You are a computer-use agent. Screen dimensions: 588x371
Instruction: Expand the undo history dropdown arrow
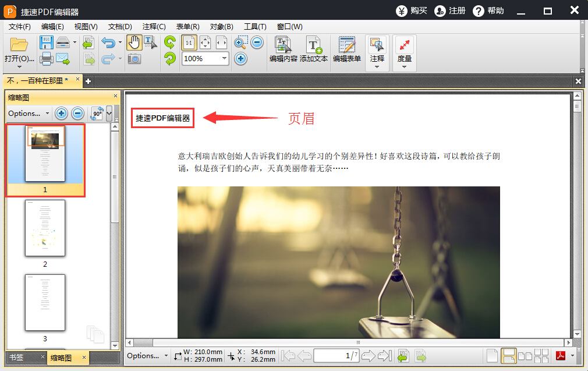click(120, 42)
